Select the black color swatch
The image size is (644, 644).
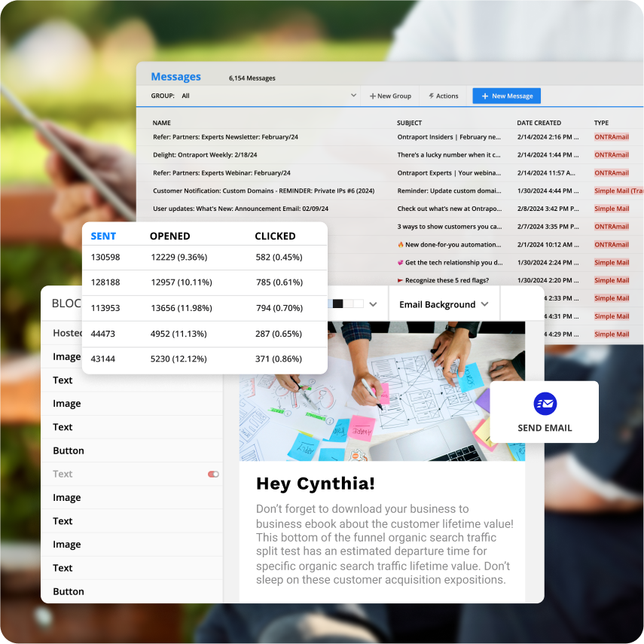point(337,303)
